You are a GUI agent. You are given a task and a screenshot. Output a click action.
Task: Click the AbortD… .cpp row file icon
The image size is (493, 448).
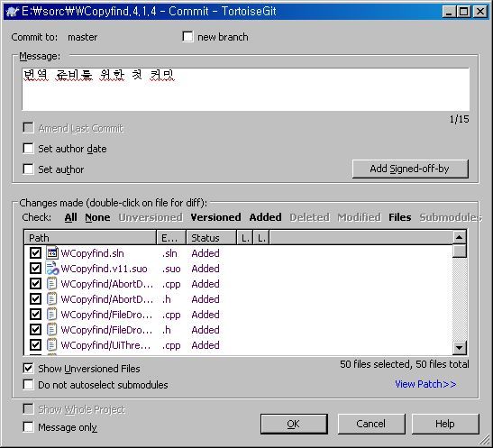52,284
